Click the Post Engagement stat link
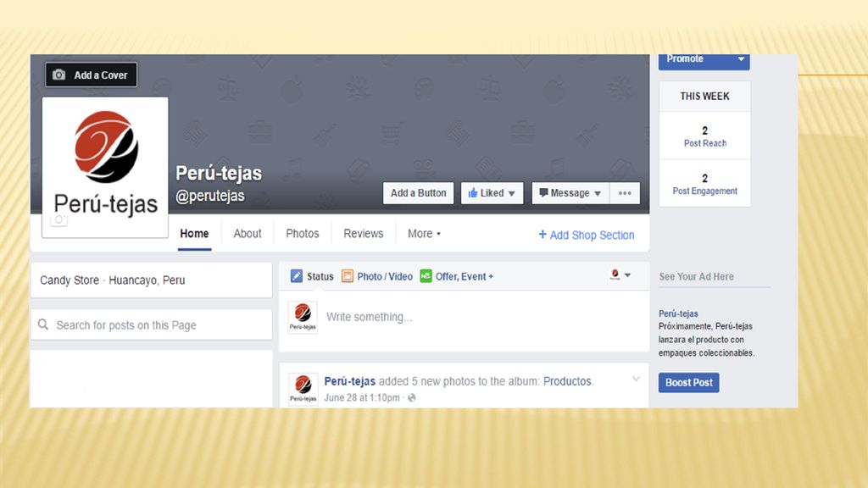 (704, 191)
